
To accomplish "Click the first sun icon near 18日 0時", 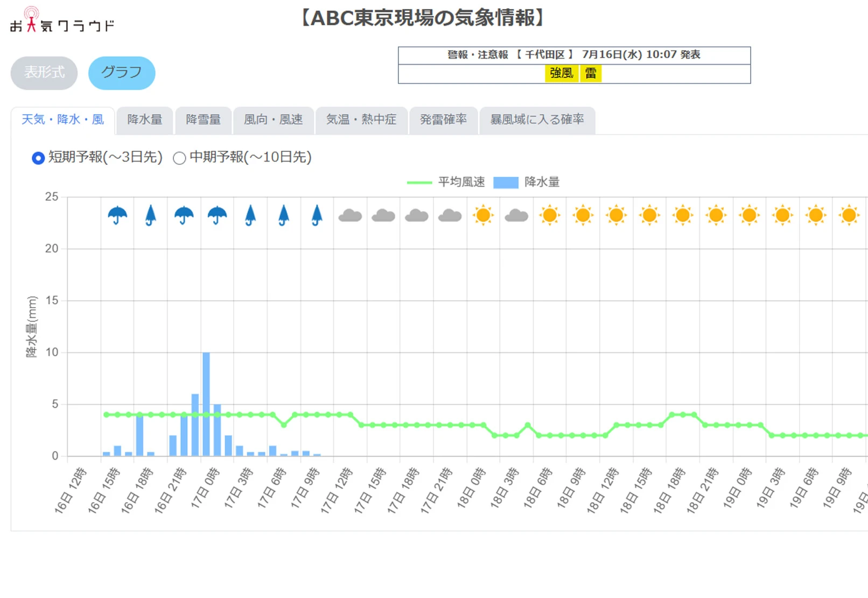I will coord(483,215).
